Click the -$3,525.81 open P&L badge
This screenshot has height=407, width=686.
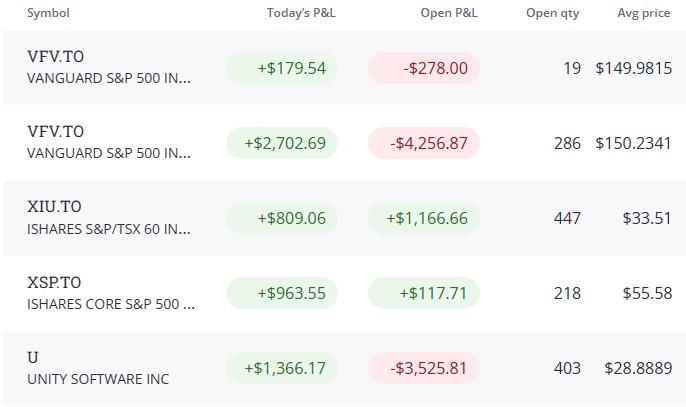[x=424, y=368]
